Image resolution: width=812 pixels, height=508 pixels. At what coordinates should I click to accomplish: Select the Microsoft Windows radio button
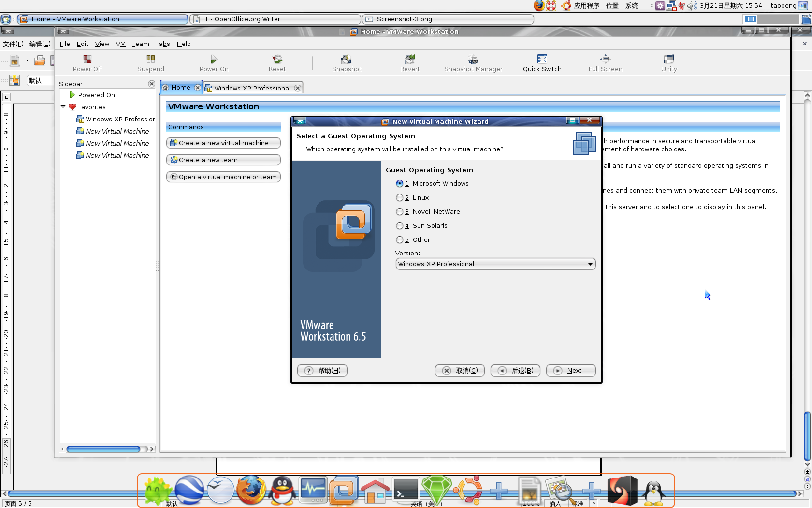[399, 184]
